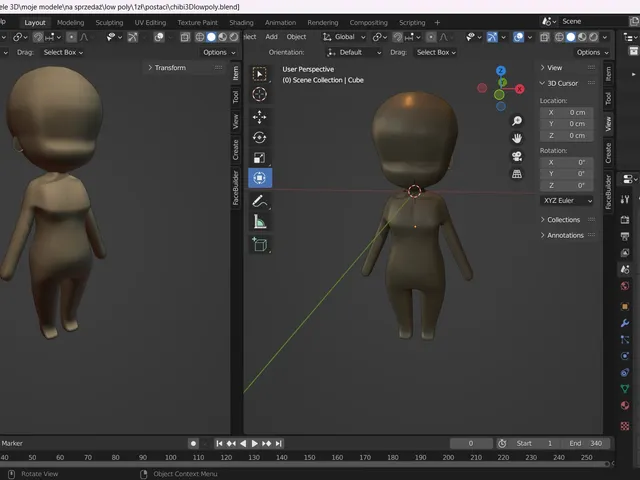Toggle the camera view icon
The image size is (640, 480).
coord(517,156)
